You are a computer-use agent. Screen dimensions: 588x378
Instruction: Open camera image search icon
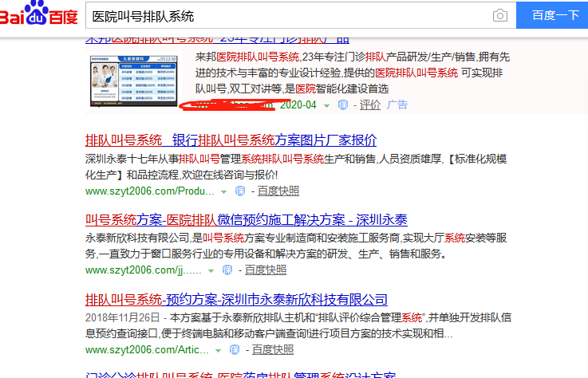click(500, 16)
